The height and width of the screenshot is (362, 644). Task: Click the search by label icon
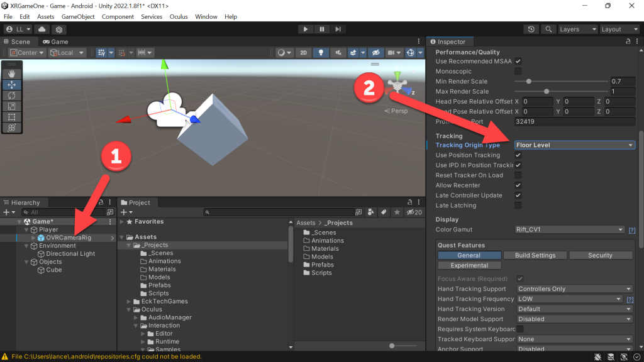[x=384, y=212]
